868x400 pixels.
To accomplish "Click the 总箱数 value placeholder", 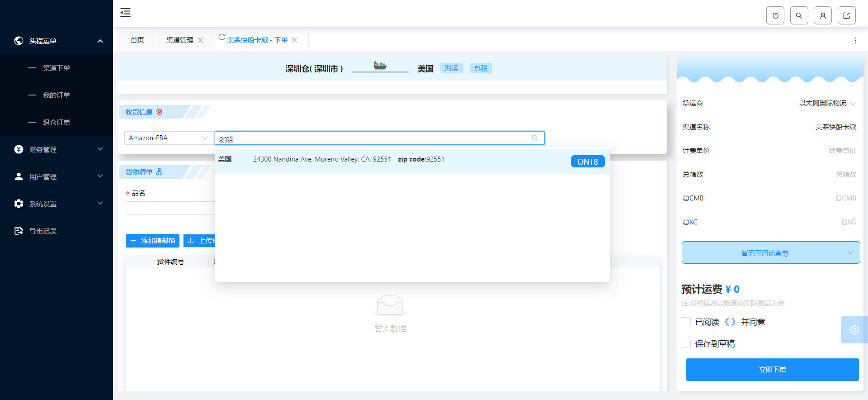I will click(x=846, y=175).
